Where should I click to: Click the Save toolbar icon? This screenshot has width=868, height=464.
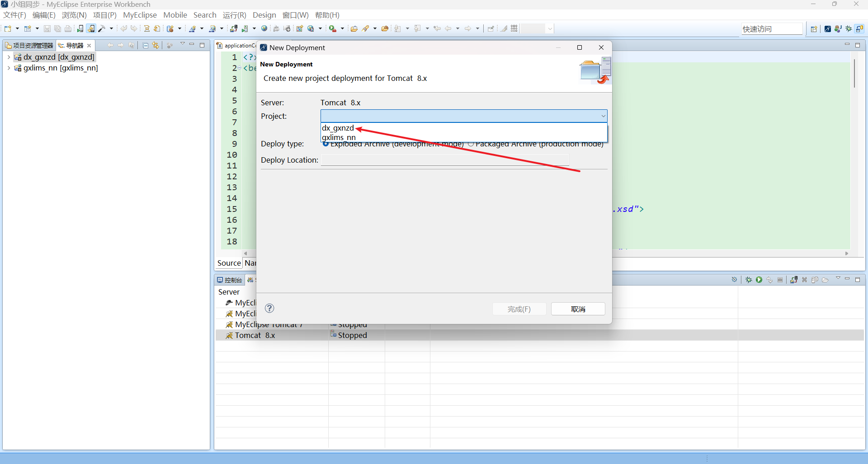click(47, 28)
